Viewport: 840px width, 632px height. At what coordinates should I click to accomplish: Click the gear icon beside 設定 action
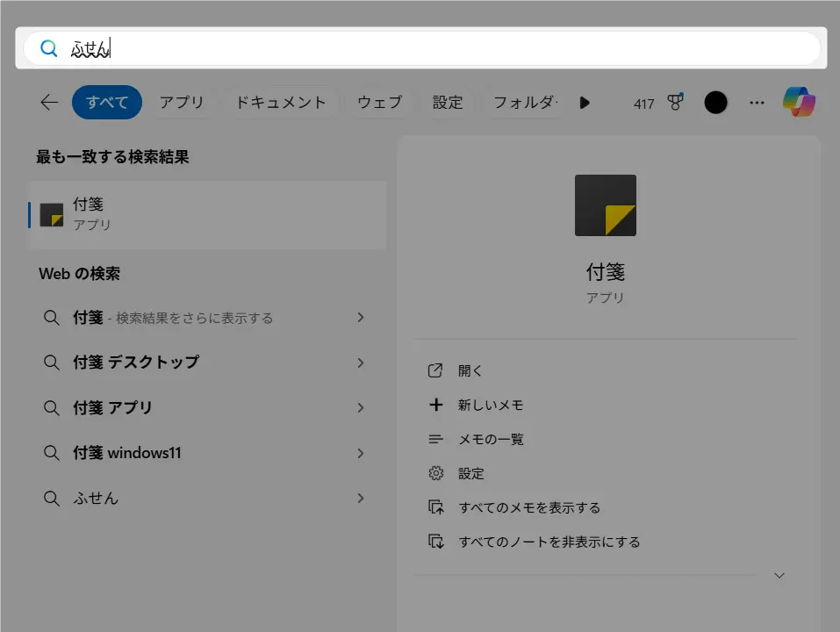tap(436, 473)
